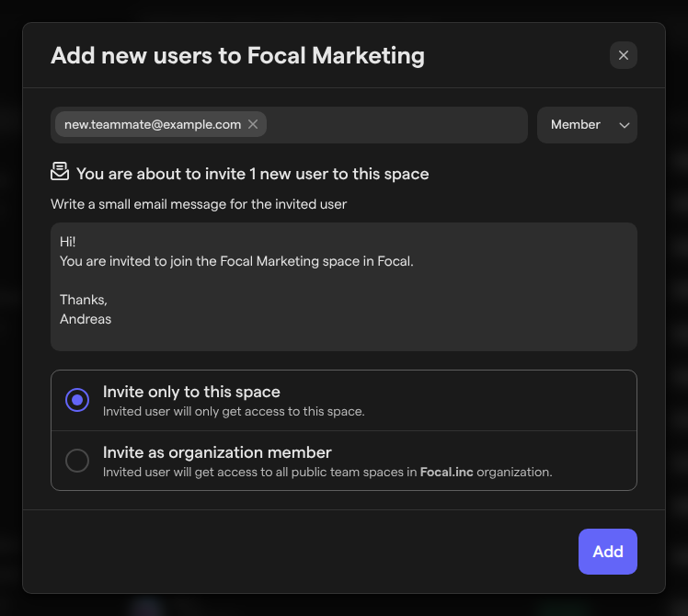Click the invite mail envelope icon
The width and height of the screenshot is (688, 616).
click(x=60, y=172)
